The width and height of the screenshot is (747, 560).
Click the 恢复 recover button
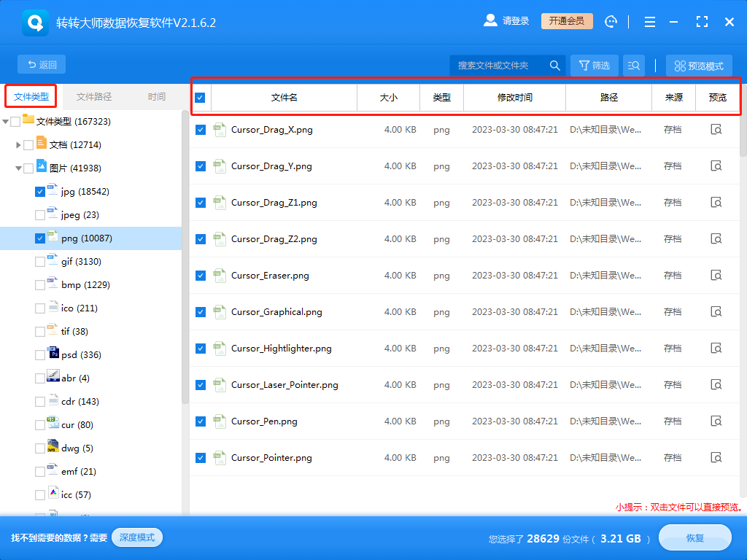coord(695,538)
